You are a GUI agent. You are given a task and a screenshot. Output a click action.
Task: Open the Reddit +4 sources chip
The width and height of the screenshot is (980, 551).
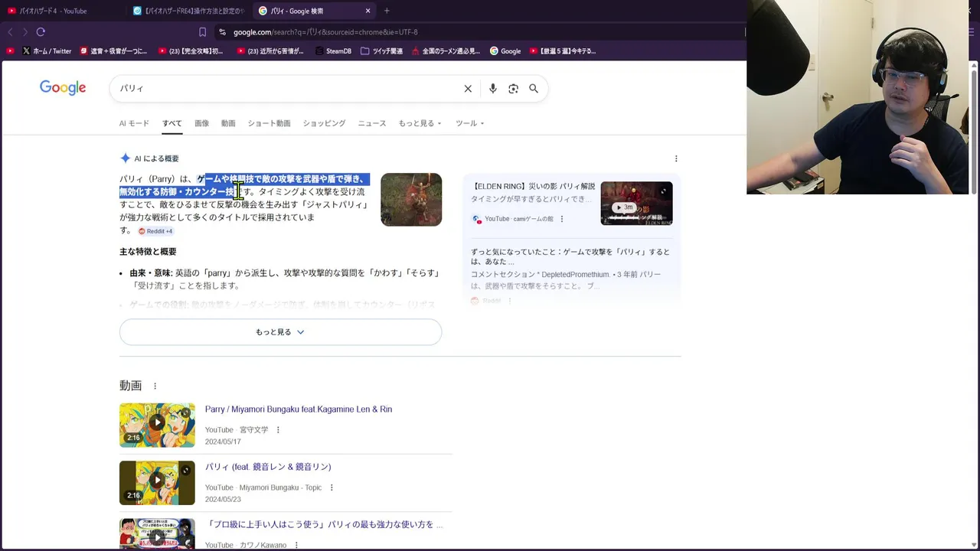click(156, 231)
